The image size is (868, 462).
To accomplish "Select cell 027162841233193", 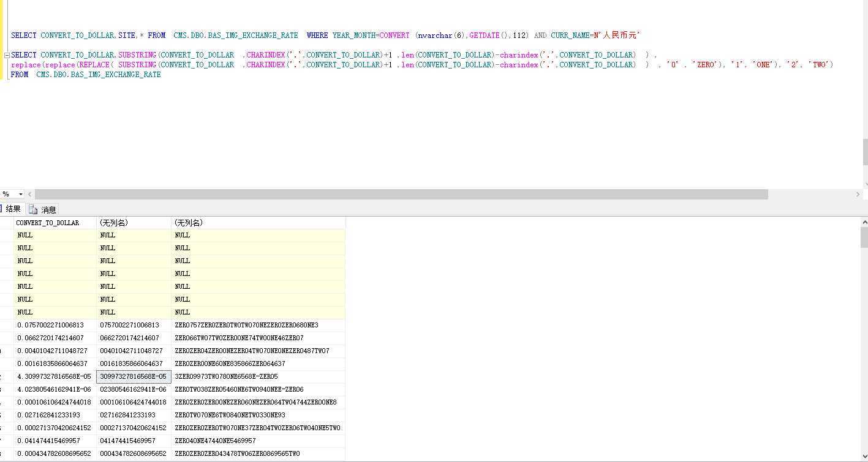I will [134, 415].
